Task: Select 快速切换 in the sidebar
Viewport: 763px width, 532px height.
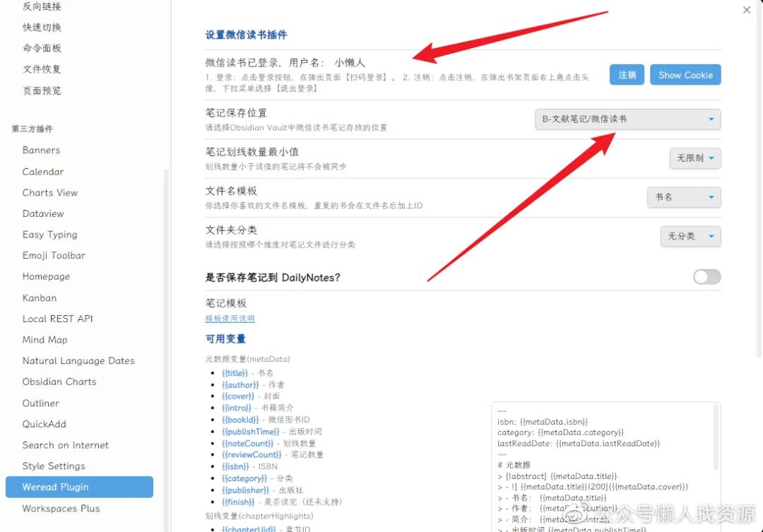Action: 42,28
